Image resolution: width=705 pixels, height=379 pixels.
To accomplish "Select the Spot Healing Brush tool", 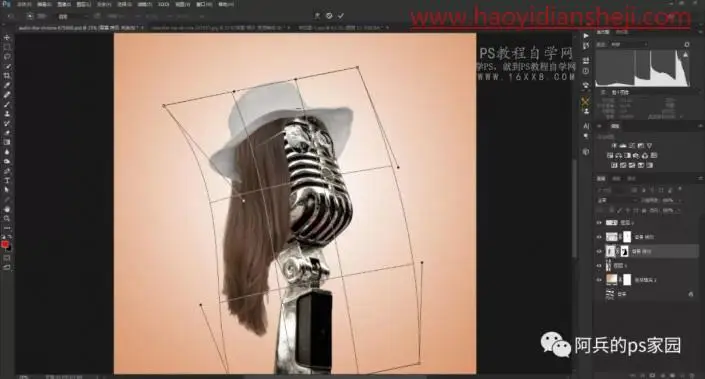I will 7,94.
